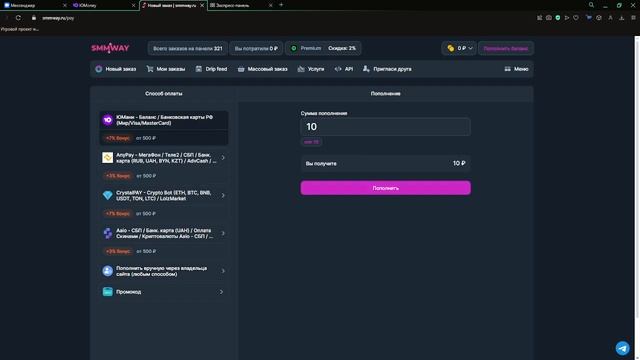Choose manual top-up via site owner icon

tap(107, 271)
